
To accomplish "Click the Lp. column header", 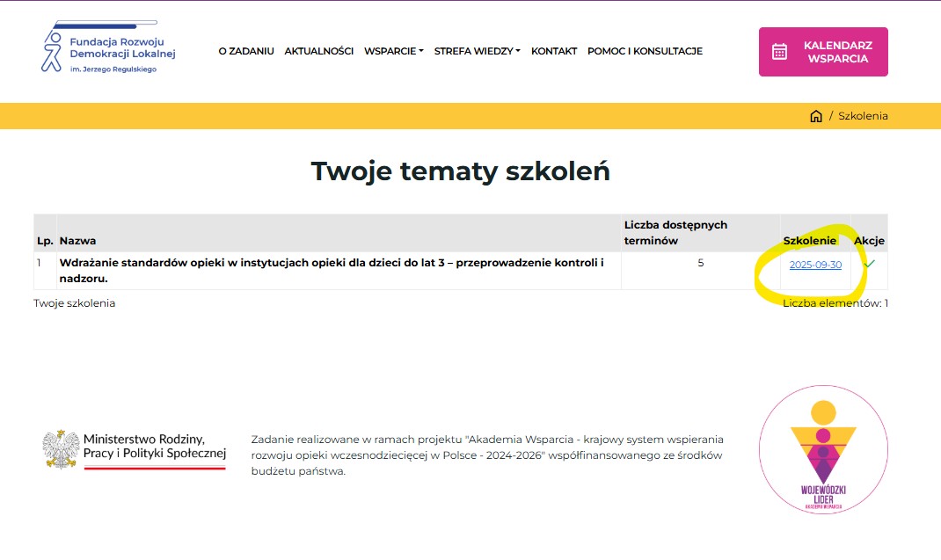I will (45, 240).
